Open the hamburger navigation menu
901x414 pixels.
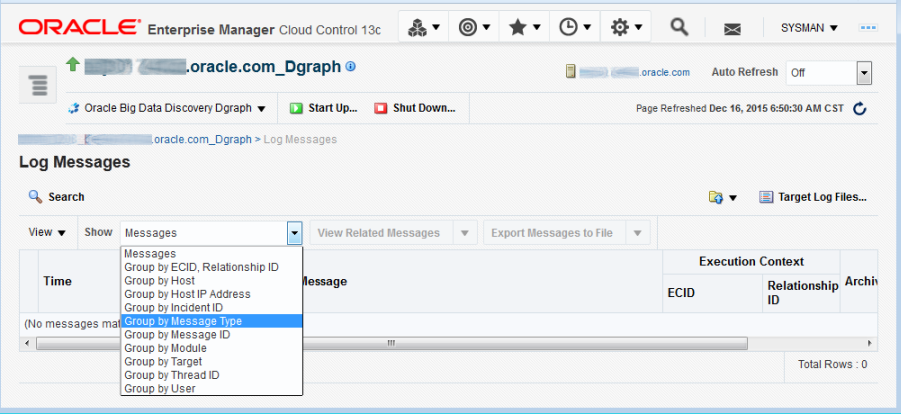click(x=38, y=85)
